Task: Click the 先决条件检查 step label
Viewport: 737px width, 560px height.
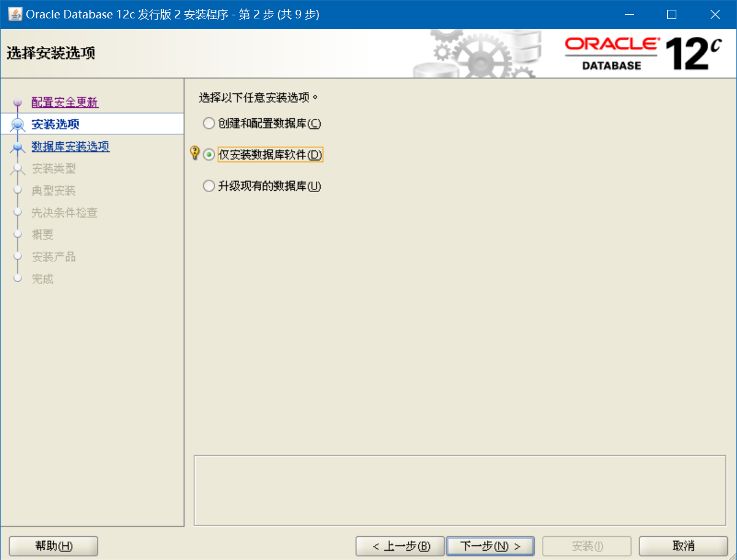Action: (65, 213)
